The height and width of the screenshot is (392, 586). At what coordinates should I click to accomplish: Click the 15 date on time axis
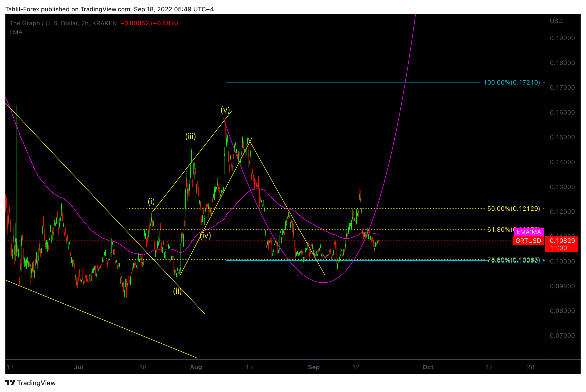[x=249, y=367]
